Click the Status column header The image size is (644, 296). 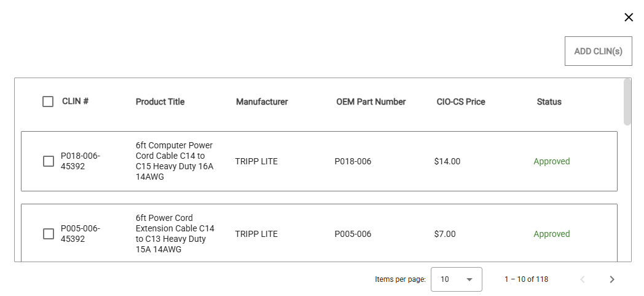(x=549, y=102)
